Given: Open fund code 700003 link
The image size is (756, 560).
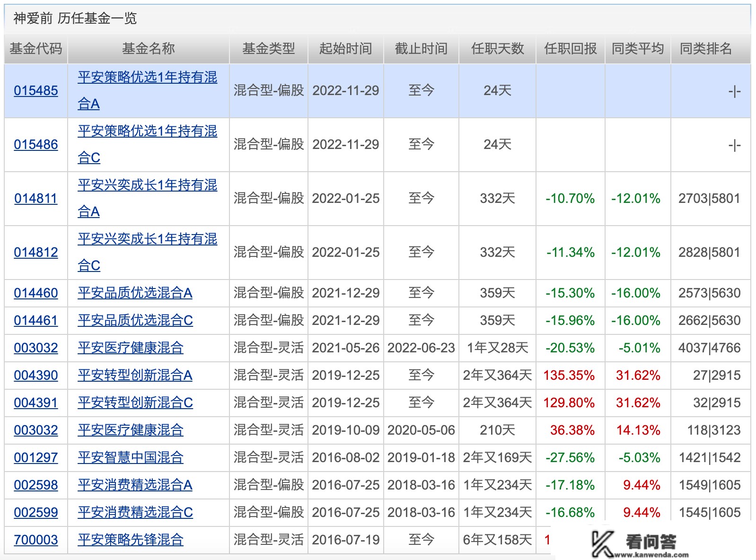Looking at the screenshot, I should [x=36, y=540].
